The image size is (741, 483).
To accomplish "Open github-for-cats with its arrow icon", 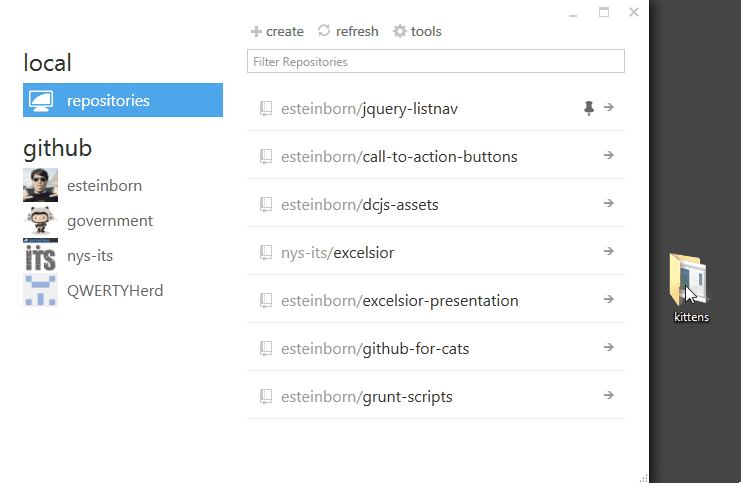I will (609, 347).
